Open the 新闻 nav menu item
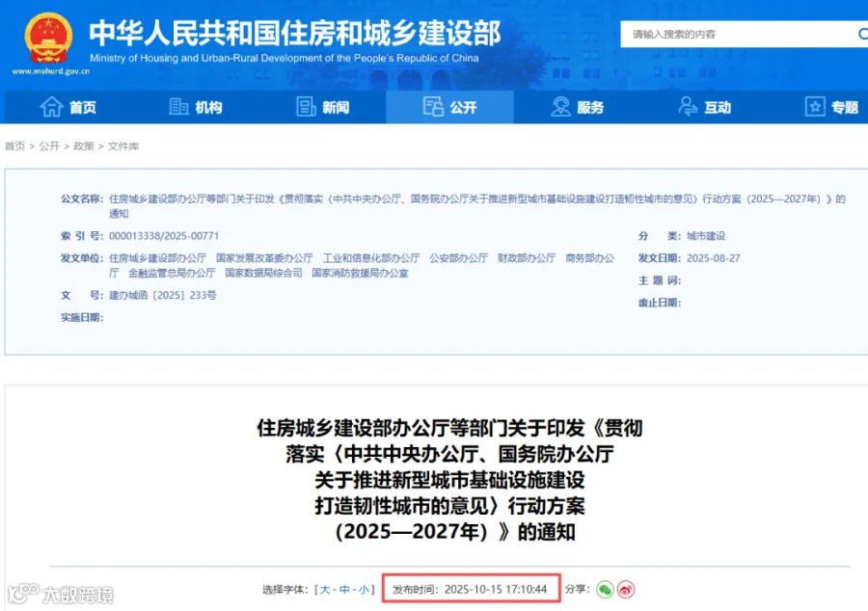Image resolution: width=868 pixels, height=611 pixels. point(323,107)
